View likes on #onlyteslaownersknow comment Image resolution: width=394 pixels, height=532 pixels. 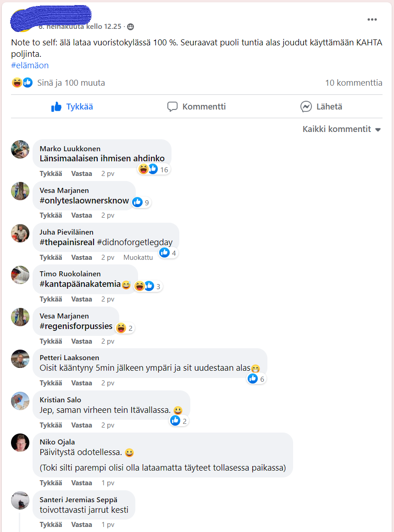tap(141, 202)
